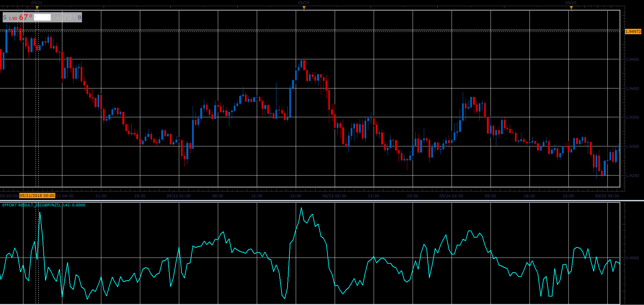
Task: Click the 05/22 01:30 time axis label
Action: [x=179, y=196]
